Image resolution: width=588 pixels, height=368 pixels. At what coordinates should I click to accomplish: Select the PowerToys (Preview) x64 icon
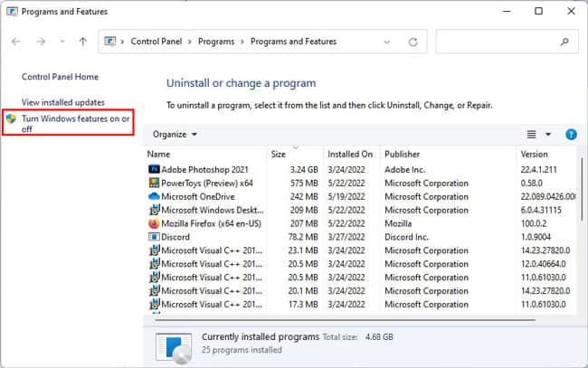[154, 183]
